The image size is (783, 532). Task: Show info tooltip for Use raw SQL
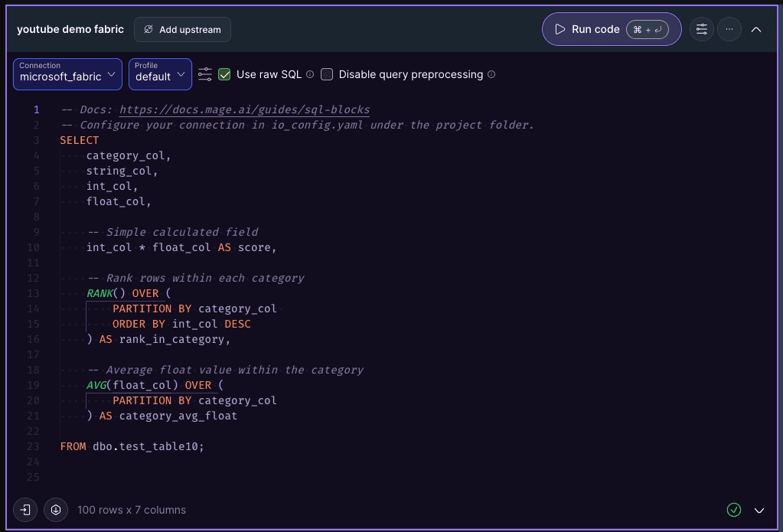pos(310,74)
